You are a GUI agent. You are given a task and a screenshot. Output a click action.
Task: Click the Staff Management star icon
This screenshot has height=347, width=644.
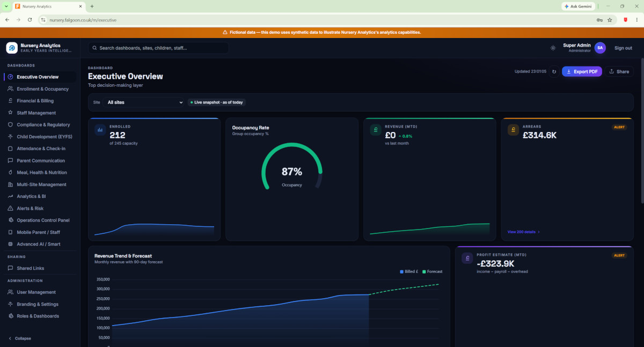(x=11, y=113)
